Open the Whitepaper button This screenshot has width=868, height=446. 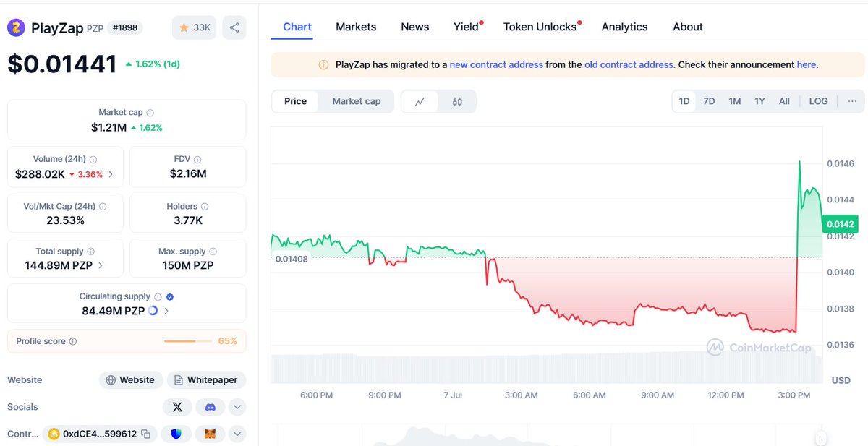click(x=206, y=379)
